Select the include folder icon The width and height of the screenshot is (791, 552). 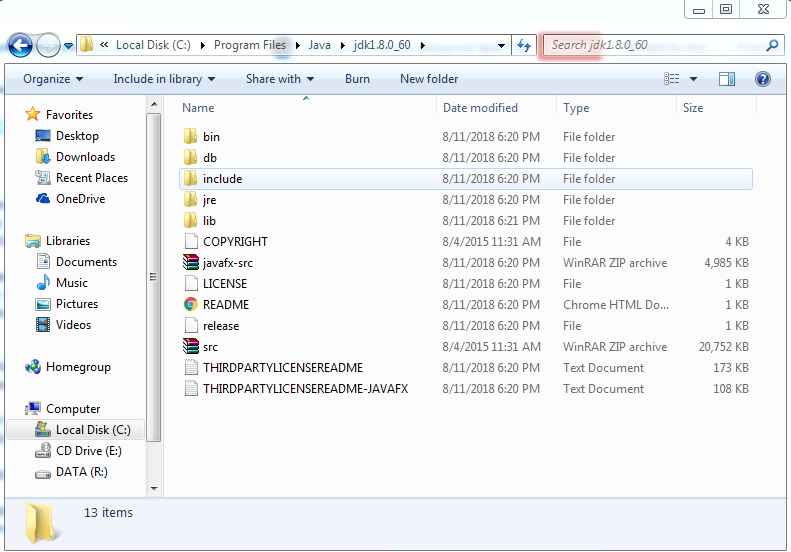190,179
